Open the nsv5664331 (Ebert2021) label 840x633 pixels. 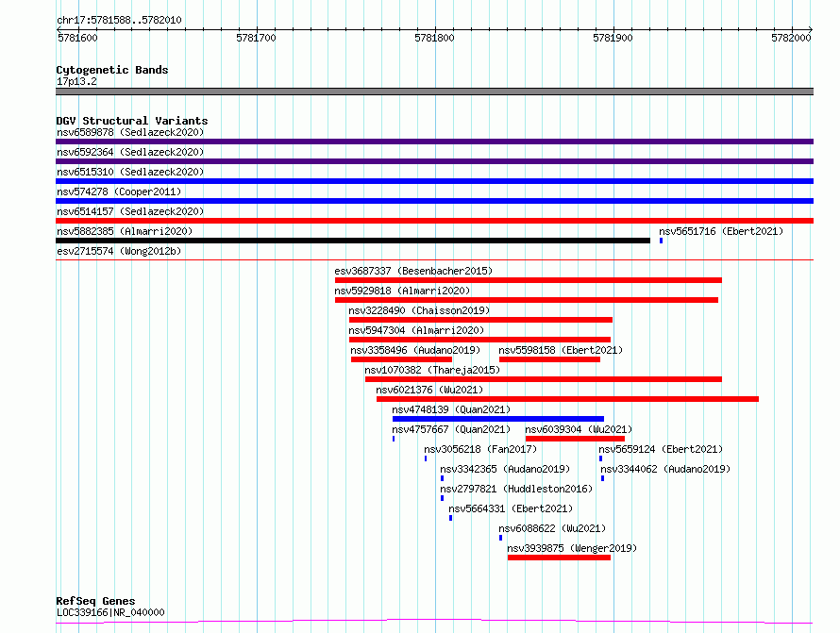click(x=511, y=508)
